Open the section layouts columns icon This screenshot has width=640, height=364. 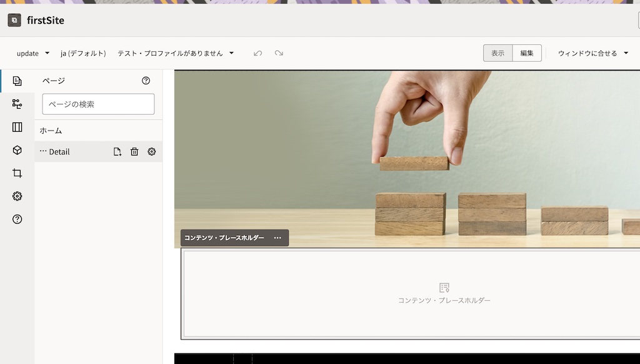[17, 127]
